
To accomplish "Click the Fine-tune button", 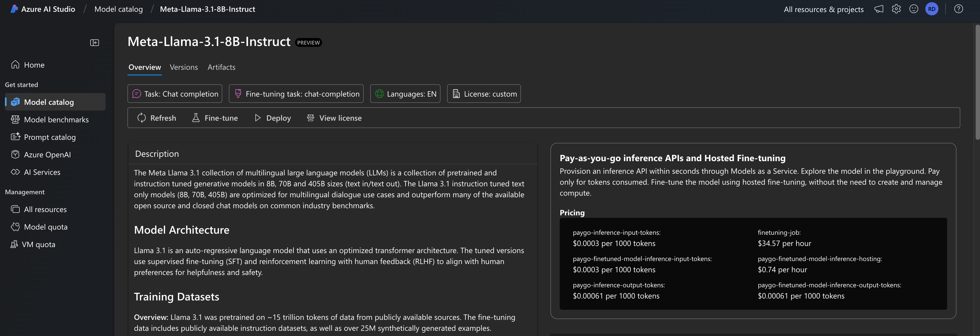I will pyautogui.click(x=215, y=118).
